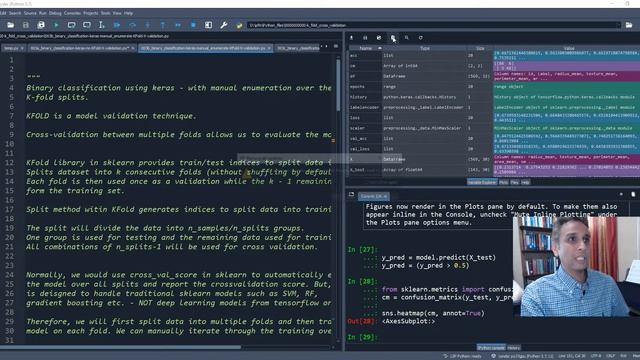Switch to the Variable Explorer tab
The height and width of the screenshot is (360, 640).
482,182
